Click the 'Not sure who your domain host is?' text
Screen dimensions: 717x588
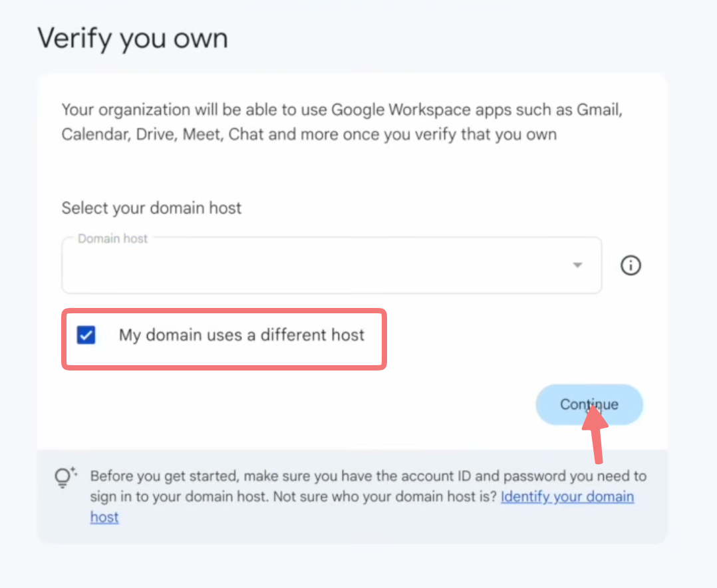[x=384, y=497]
